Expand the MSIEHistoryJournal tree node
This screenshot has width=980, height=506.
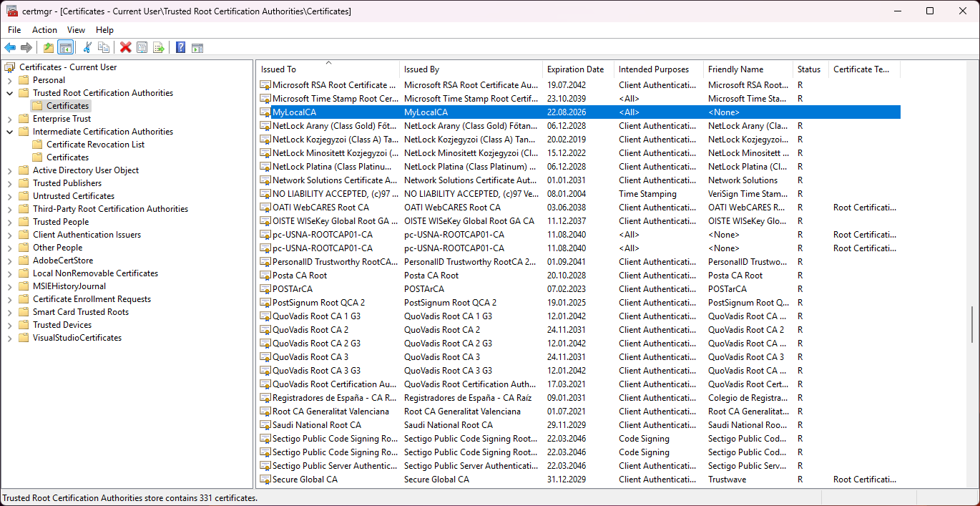coord(10,286)
